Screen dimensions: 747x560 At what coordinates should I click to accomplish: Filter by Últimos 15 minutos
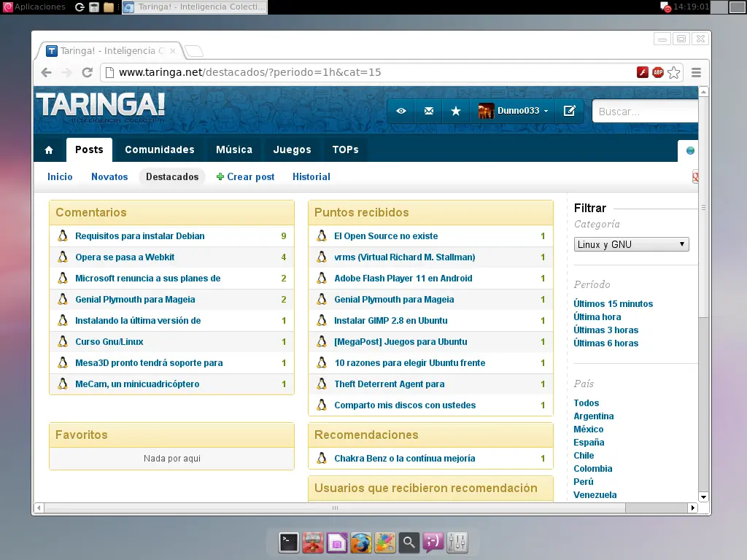(x=613, y=304)
